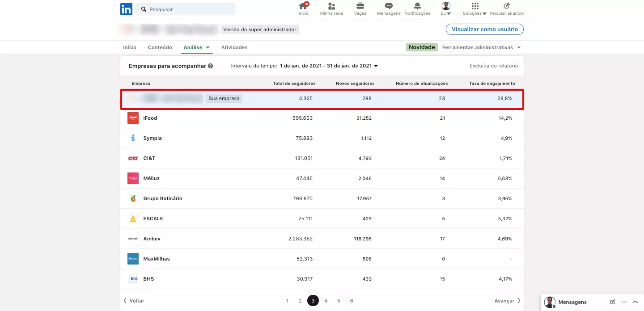
Task: Click the Visualizar como usuário button
Action: coord(484,29)
